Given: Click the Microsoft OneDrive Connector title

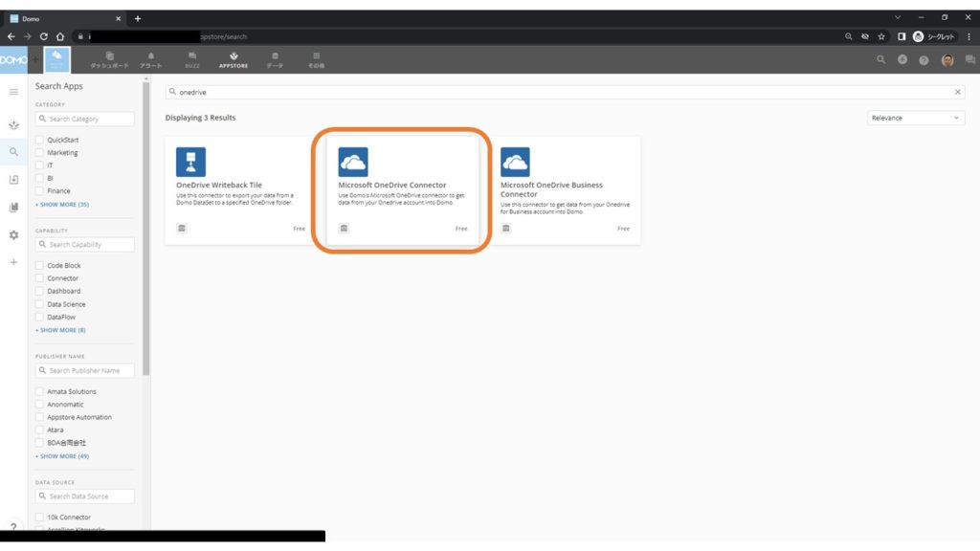Looking at the screenshot, I should coord(391,185).
